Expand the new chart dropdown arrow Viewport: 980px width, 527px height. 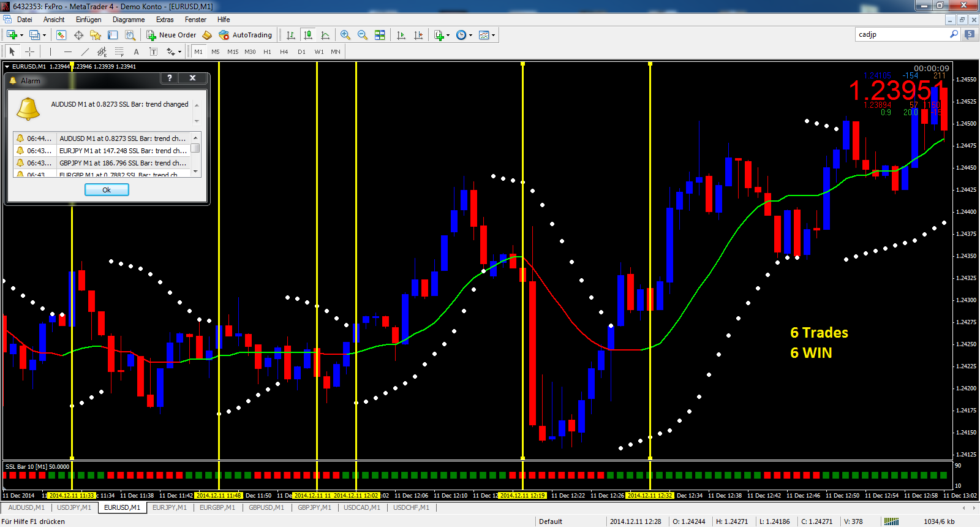(21, 35)
